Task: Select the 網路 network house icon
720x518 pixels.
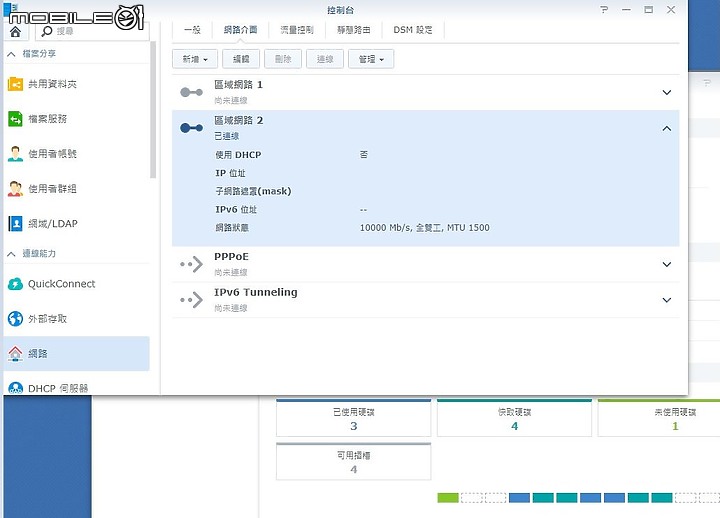Action: click(15, 354)
